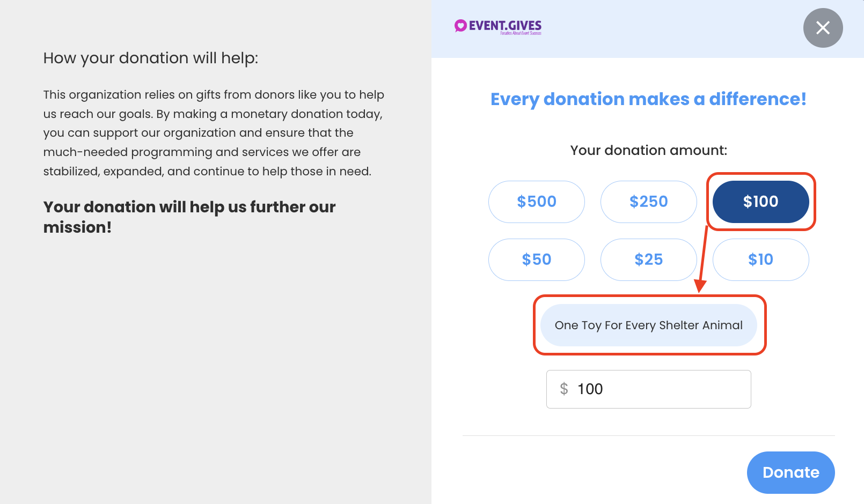The image size is (864, 504).
Task: Click the tagline under Event.Gives logo
Action: tap(521, 33)
